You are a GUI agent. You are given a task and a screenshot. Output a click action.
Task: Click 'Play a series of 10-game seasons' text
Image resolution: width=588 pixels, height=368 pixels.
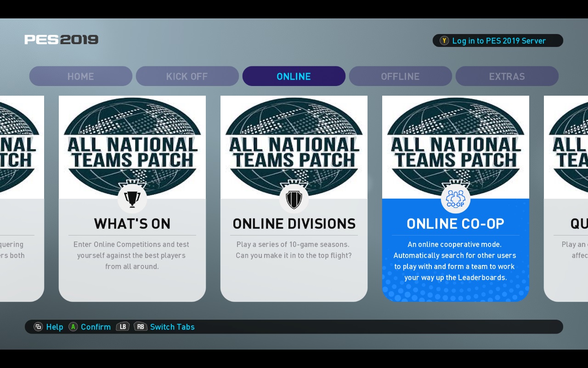pos(294,250)
